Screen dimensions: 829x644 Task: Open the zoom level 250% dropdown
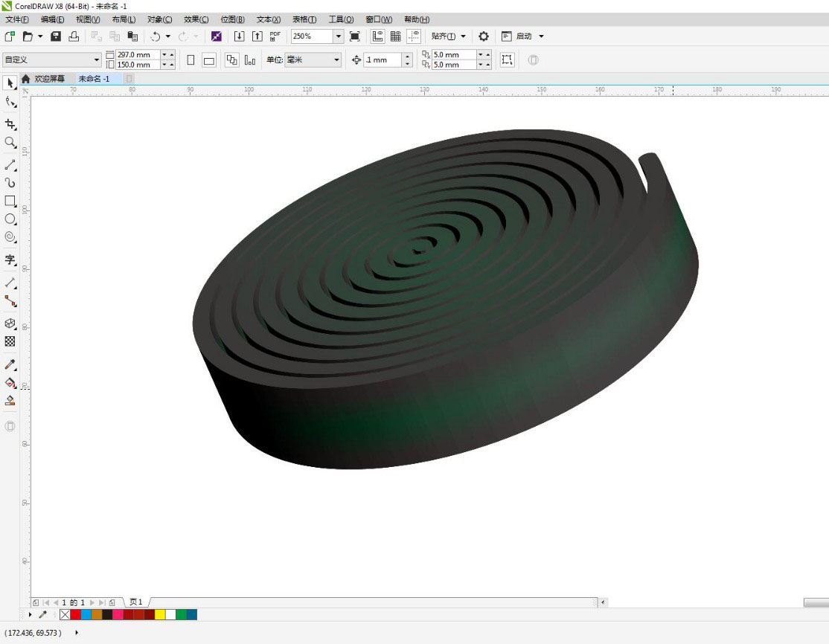coord(339,36)
